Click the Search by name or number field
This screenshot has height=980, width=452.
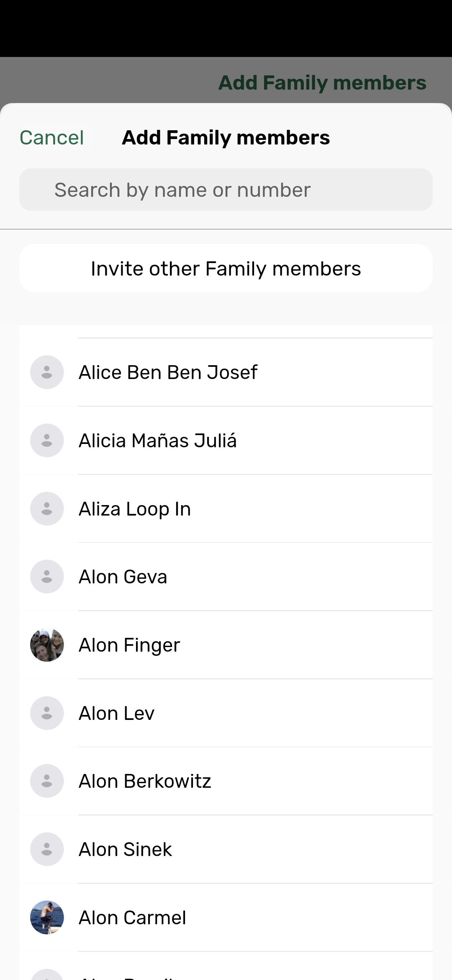(226, 190)
